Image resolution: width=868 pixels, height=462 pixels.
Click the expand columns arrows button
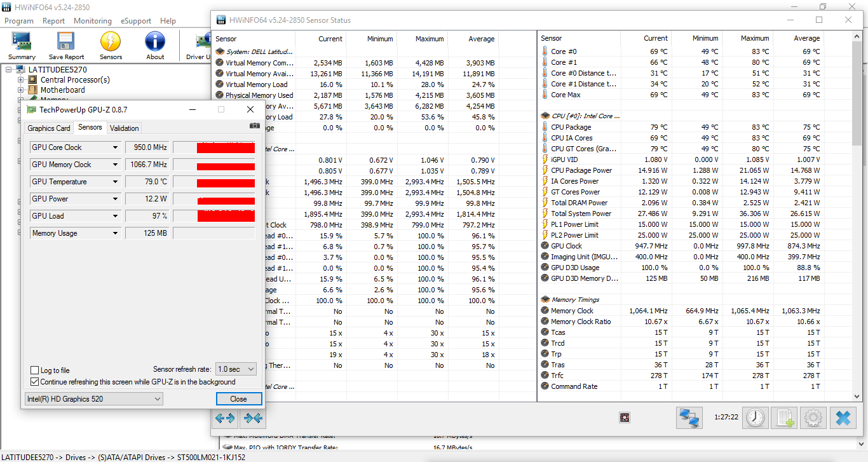pyautogui.click(x=225, y=418)
